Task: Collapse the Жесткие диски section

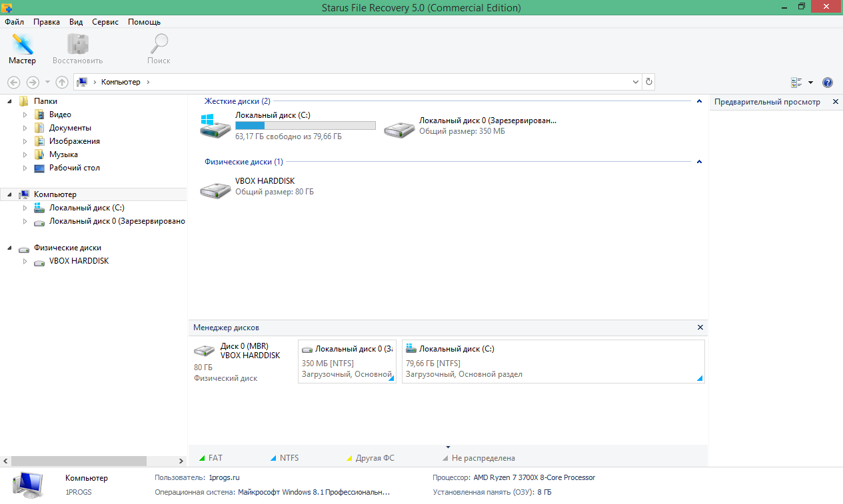Action: pos(699,101)
